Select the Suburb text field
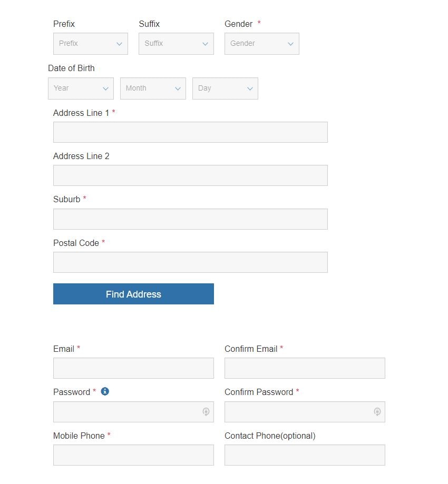The height and width of the screenshot is (484, 448). [x=190, y=219]
